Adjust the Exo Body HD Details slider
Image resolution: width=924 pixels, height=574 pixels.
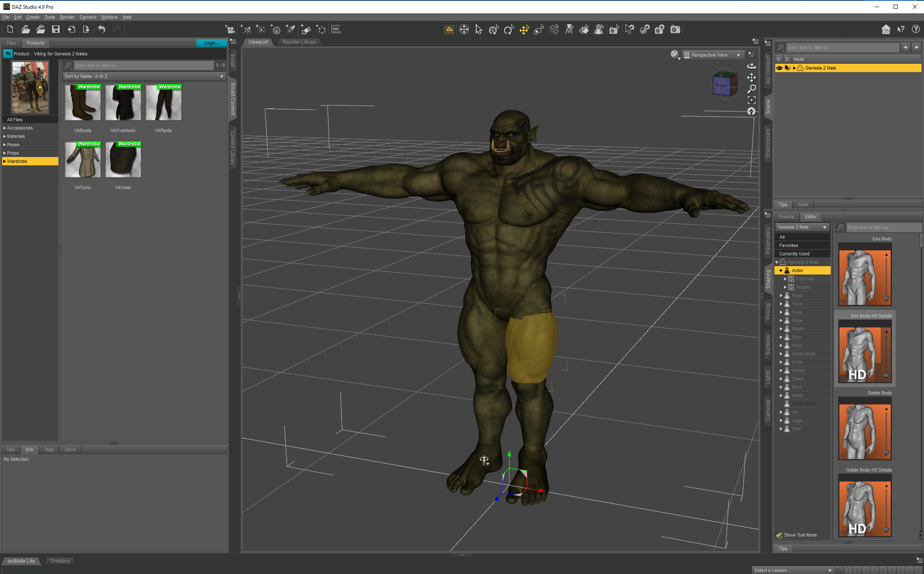click(x=886, y=354)
